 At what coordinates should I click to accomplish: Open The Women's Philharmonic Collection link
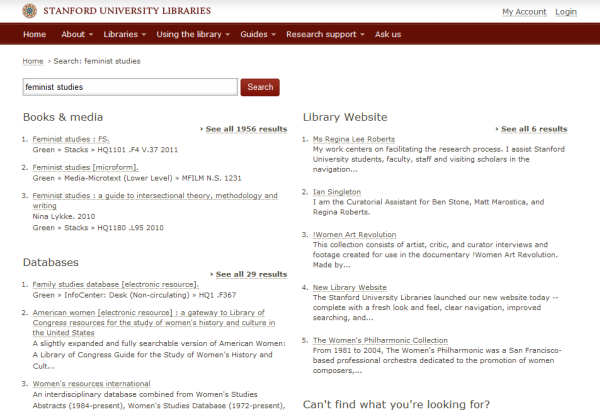pos(380,340)
